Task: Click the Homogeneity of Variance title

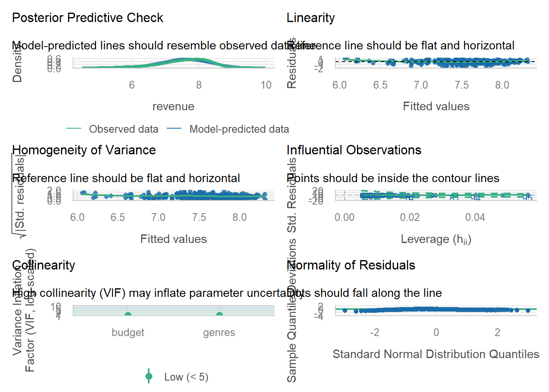Action: [84, 150]
